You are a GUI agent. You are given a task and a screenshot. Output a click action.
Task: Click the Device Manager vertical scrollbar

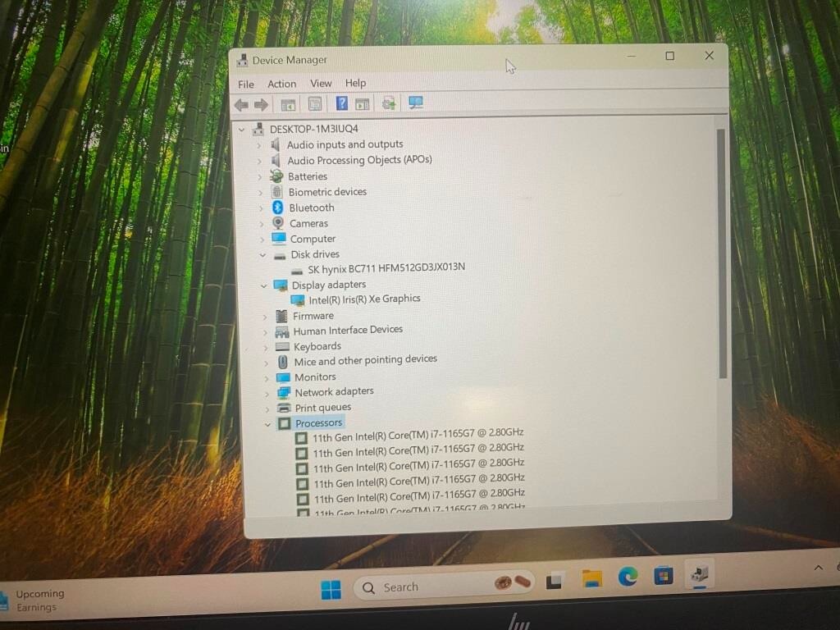click(722, 253)
